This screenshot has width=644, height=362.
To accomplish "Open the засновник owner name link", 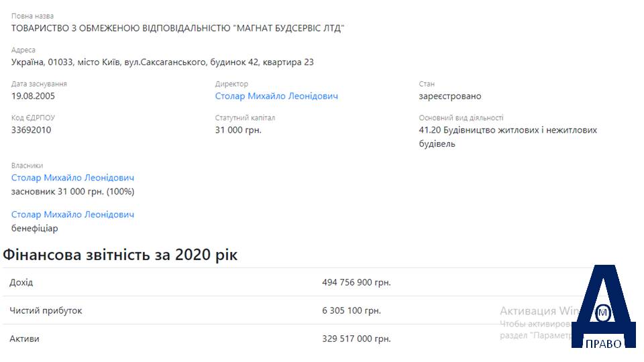I will [72, 178].
